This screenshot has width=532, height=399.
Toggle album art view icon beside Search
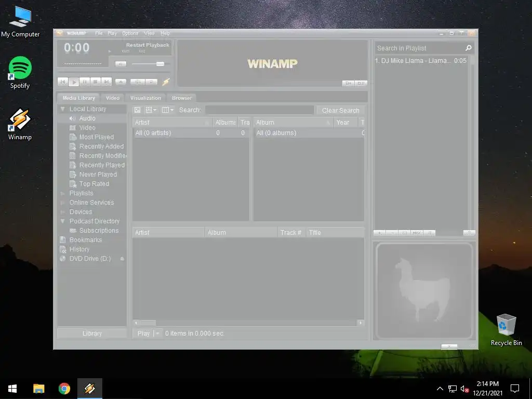pos(137,110)
